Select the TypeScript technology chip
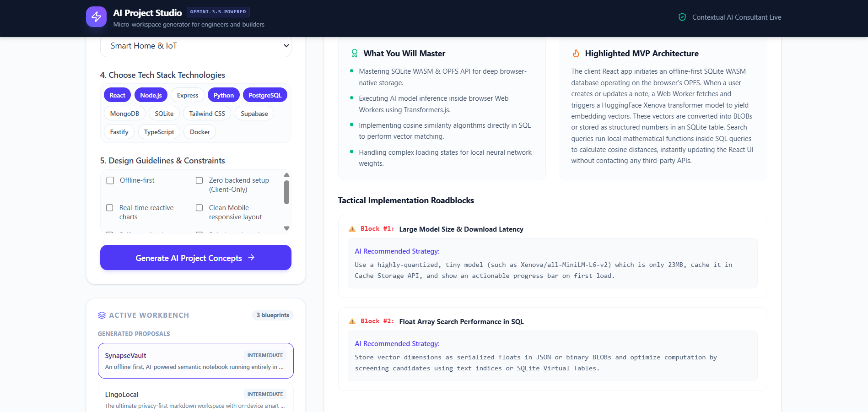 point(159,132)
